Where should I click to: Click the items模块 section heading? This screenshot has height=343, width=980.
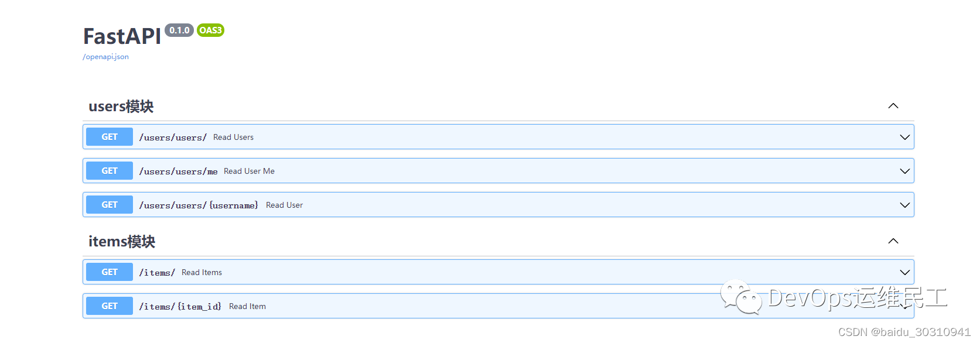[x=120, y=241]
